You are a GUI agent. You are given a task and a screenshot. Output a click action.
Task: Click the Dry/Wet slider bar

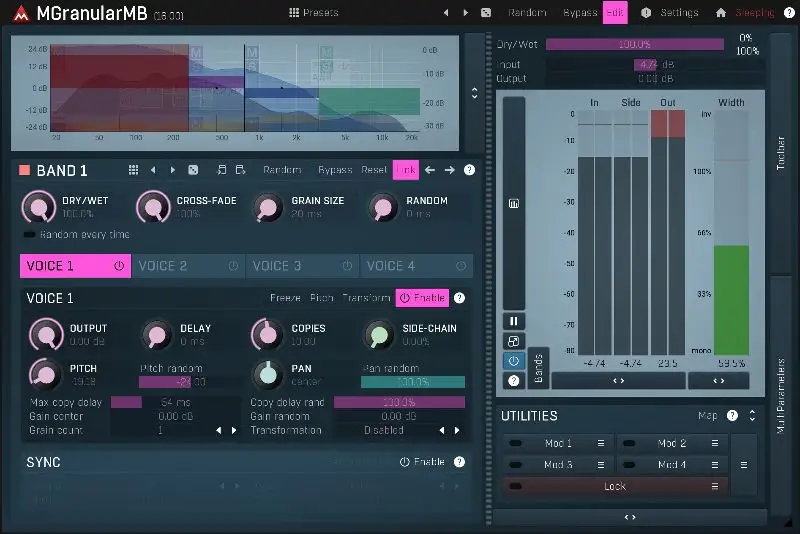[634, 44]
